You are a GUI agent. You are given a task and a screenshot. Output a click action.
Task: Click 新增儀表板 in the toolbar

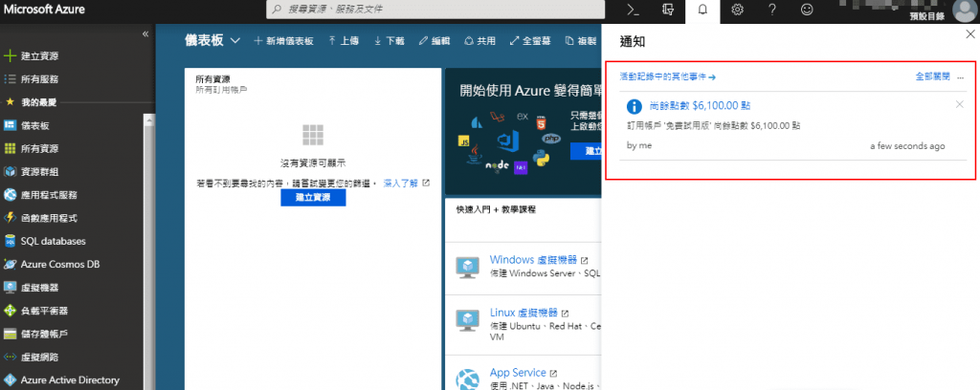[x=283, y=41]
